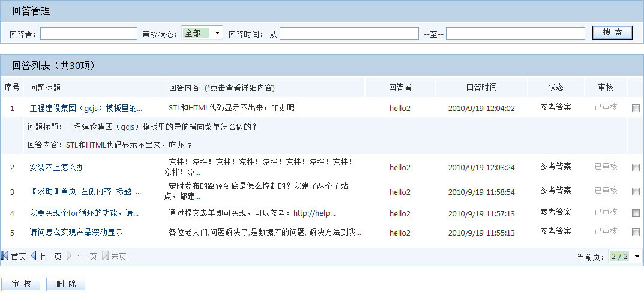Click the 回答者 column header

(400, 87)
